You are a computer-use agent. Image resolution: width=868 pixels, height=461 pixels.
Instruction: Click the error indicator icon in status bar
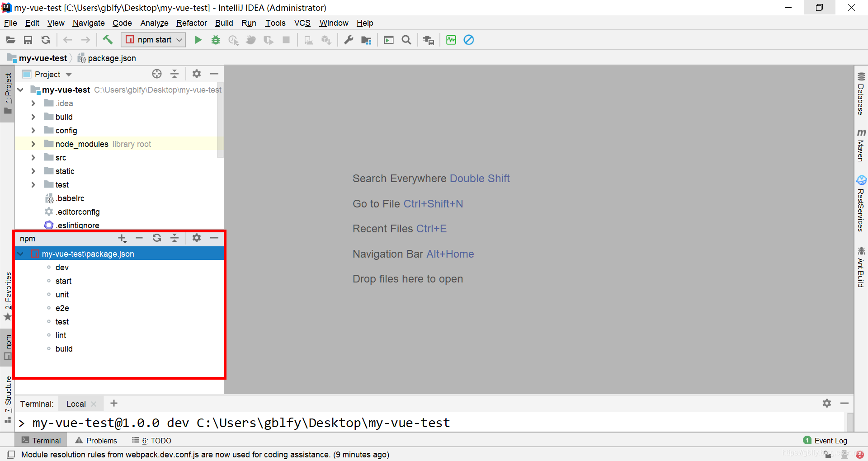[860, 455]
